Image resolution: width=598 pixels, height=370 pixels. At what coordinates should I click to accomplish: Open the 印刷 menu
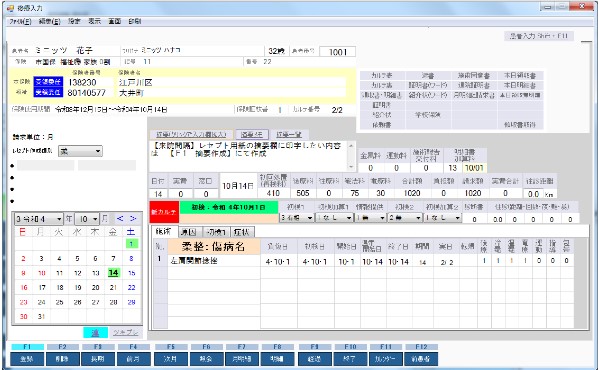click(135, 21)
